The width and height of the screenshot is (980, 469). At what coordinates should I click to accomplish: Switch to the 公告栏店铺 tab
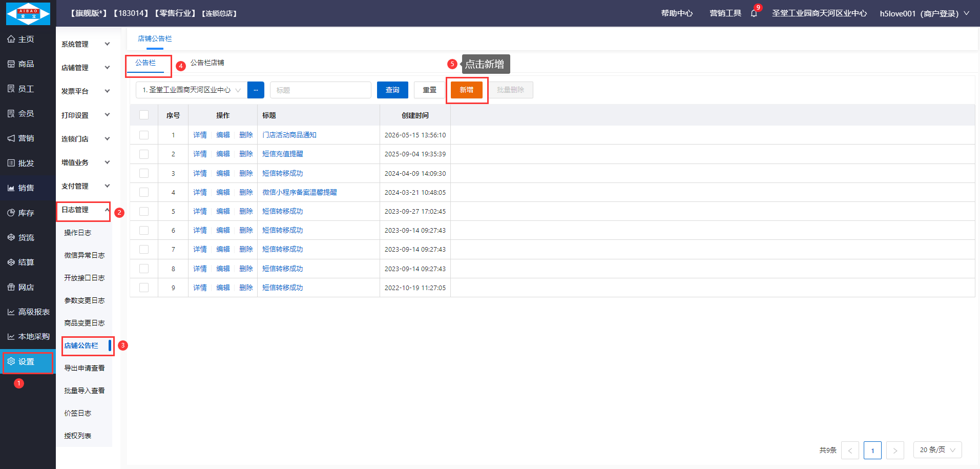(x=207, y=63)
